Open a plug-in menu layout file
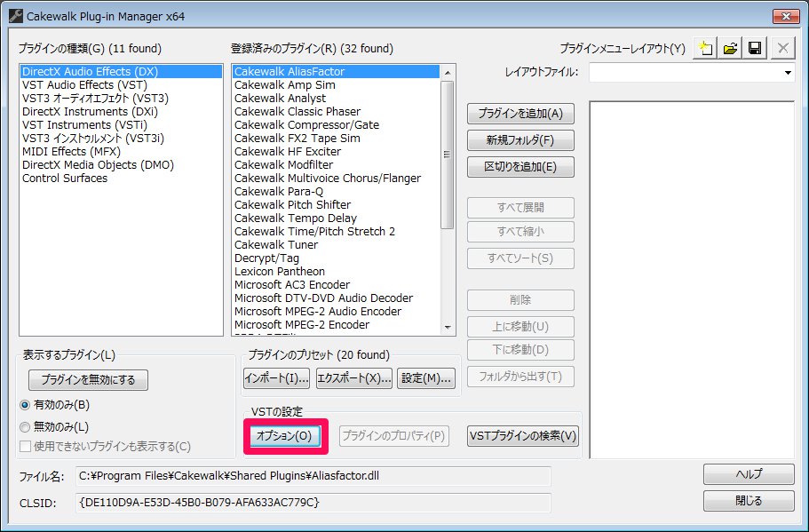 pos(730,49)
